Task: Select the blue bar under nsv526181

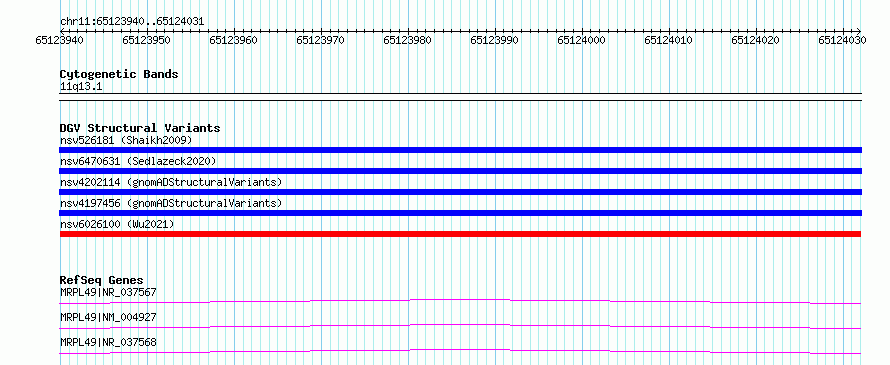Action: pos(460,150)
